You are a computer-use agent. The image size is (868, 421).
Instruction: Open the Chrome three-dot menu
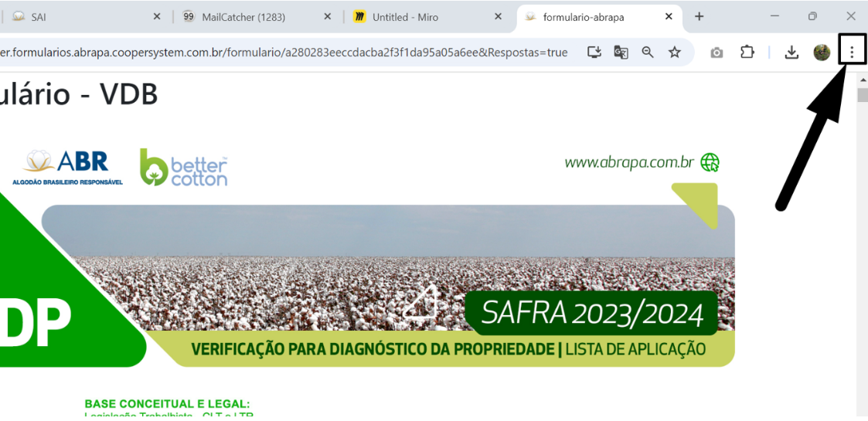pyautogui.click(x=852, y=53)
